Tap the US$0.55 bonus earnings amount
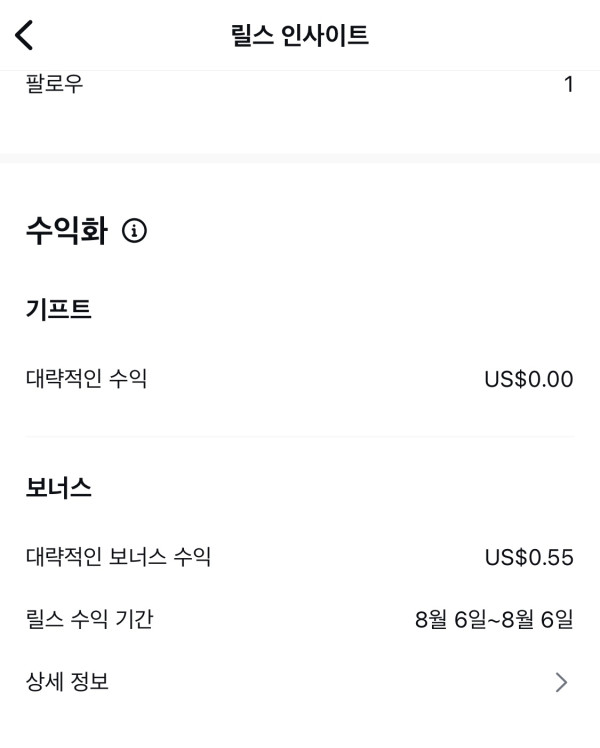 coord(528,557)
